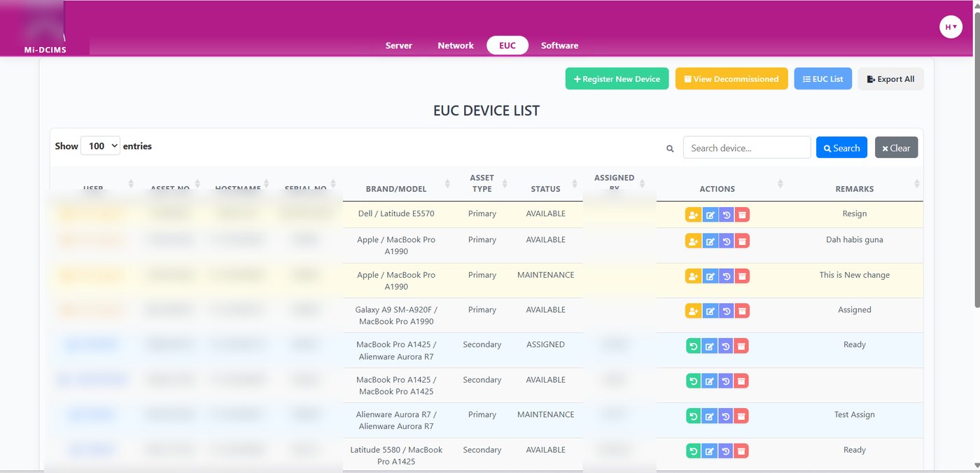
Task: Return the Latitude 5580 / MacBook Pro A1425 device
Action: coord(693,451)
